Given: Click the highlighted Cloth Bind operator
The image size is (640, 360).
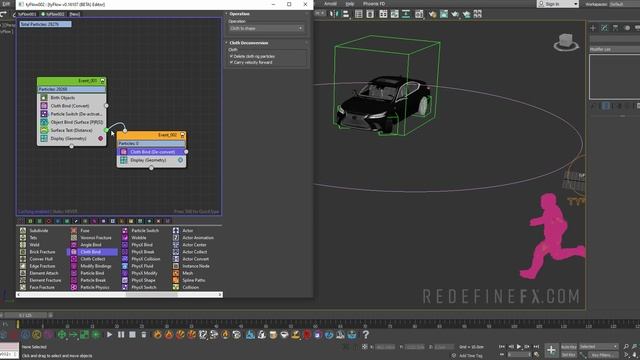Looking at the screenshot, I should [x=92, y=252].
